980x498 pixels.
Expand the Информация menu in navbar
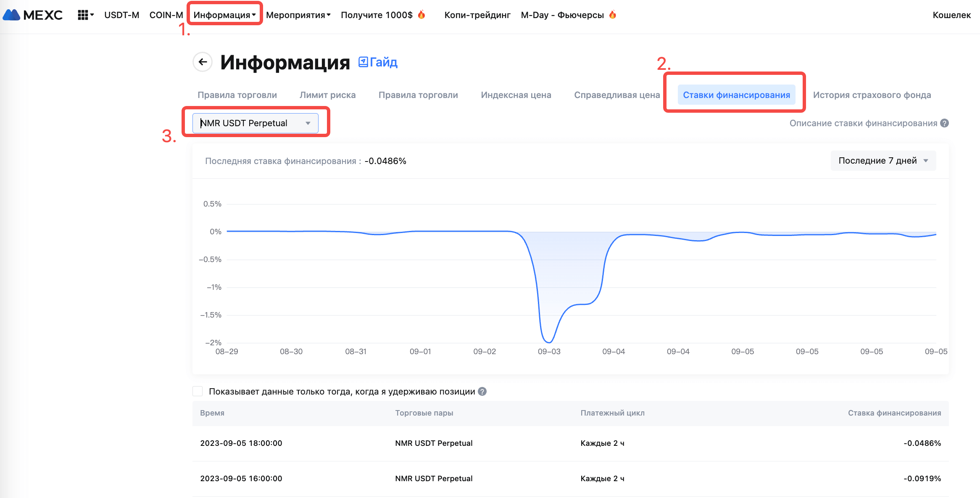coord(224,15)
